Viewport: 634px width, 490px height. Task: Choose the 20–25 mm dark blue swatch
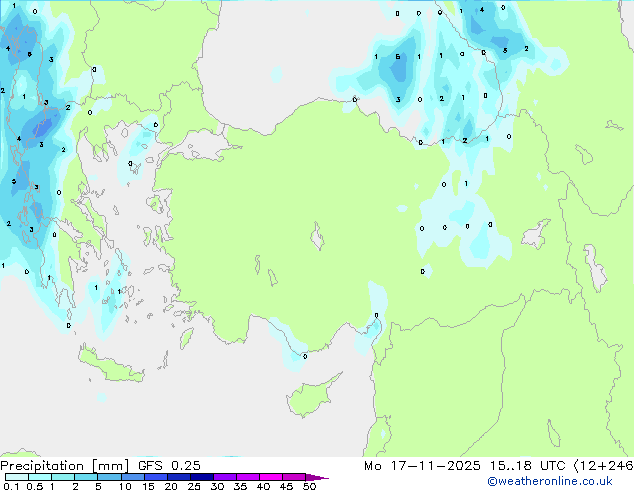[178, 477]
